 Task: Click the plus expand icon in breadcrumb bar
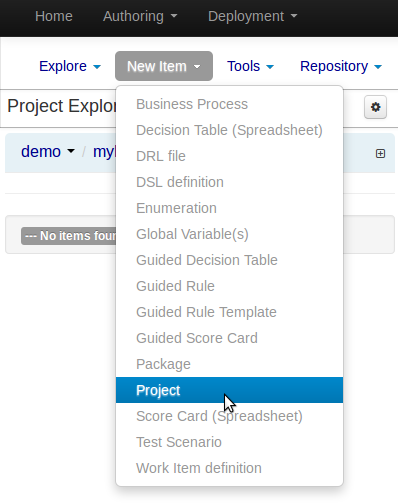point(380,153)
